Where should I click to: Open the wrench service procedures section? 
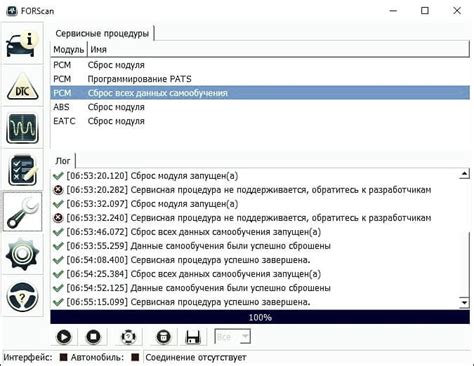22,212
